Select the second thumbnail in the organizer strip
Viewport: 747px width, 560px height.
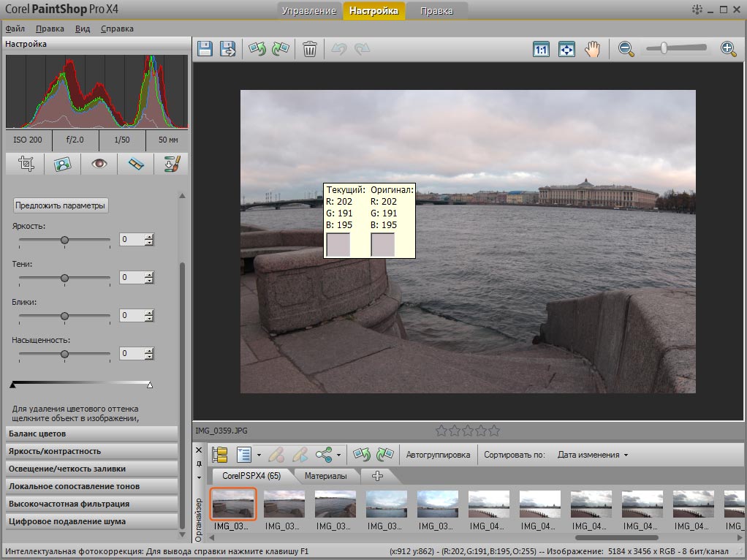[284, 504]
